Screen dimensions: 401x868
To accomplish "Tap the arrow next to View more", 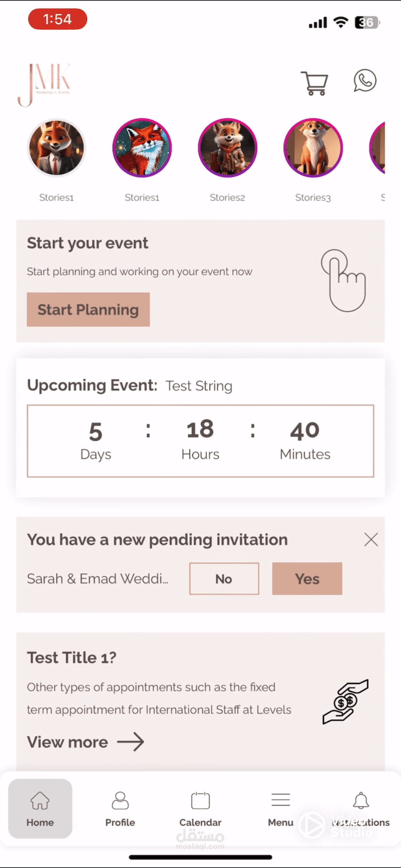I will 131,742.
